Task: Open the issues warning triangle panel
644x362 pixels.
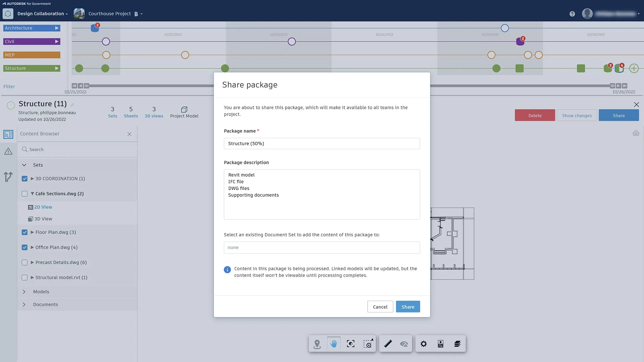Action: (x=8, y=152)
